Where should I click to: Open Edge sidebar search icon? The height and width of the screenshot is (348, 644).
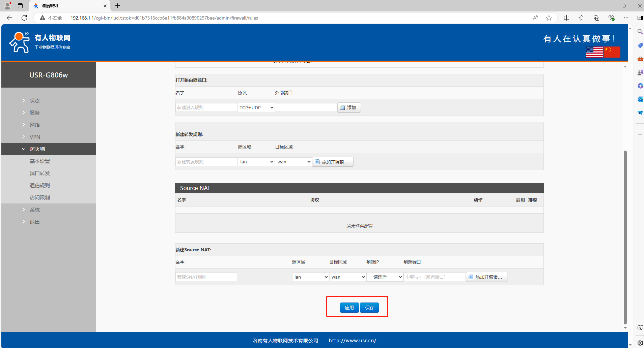click(x=640, y=32)
